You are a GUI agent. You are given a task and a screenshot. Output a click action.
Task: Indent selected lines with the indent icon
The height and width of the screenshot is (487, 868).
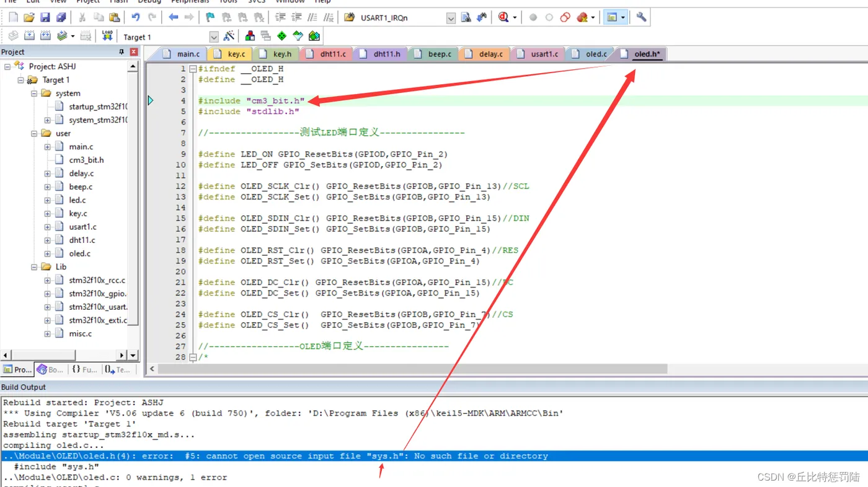pos(281,18)
